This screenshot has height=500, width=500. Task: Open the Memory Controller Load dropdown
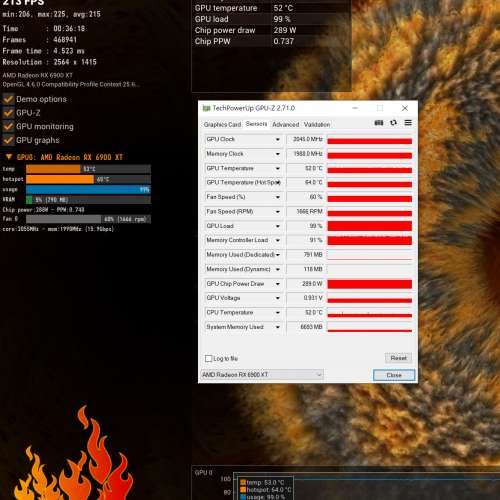[x=278, y=240]
